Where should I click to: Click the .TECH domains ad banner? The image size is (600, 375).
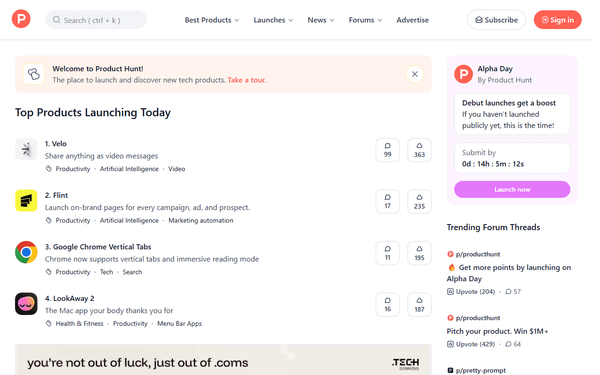[223, 360]
